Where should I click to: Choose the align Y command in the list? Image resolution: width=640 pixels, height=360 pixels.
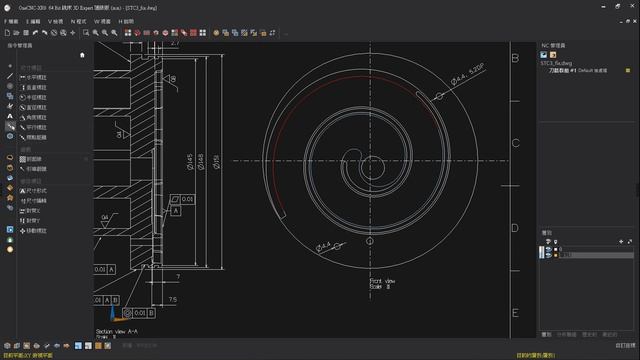click(30, 221)
